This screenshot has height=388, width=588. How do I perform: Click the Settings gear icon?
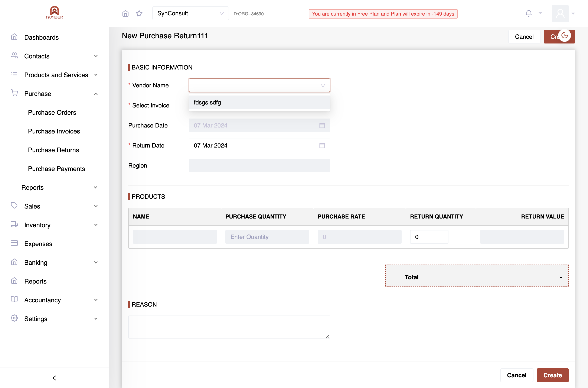(x=14, y=318)
